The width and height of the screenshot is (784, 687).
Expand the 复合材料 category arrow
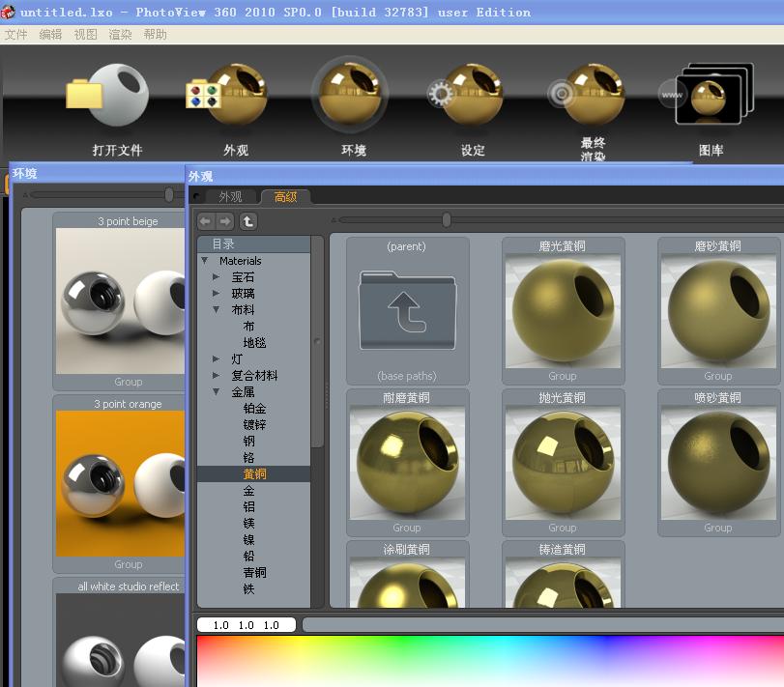pos(216,375)
